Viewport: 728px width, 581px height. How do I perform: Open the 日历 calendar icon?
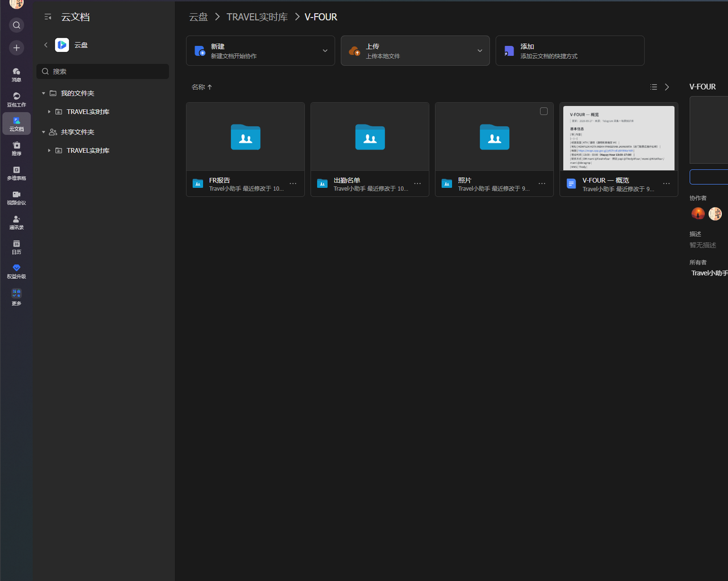click(16, 246)
